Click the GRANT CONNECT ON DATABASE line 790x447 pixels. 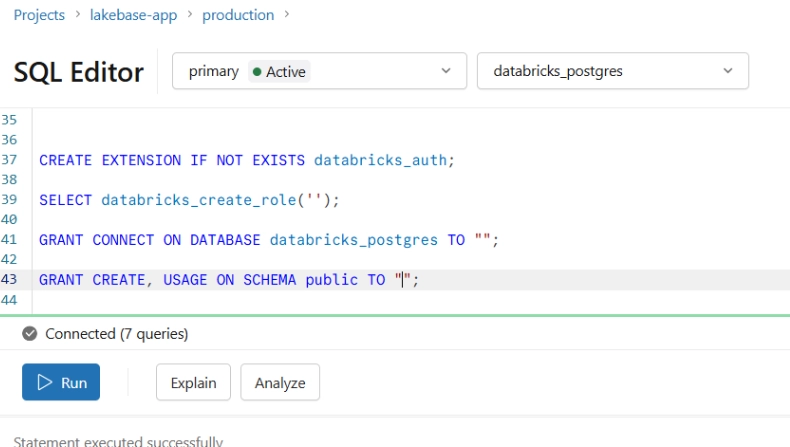point(269,240)
